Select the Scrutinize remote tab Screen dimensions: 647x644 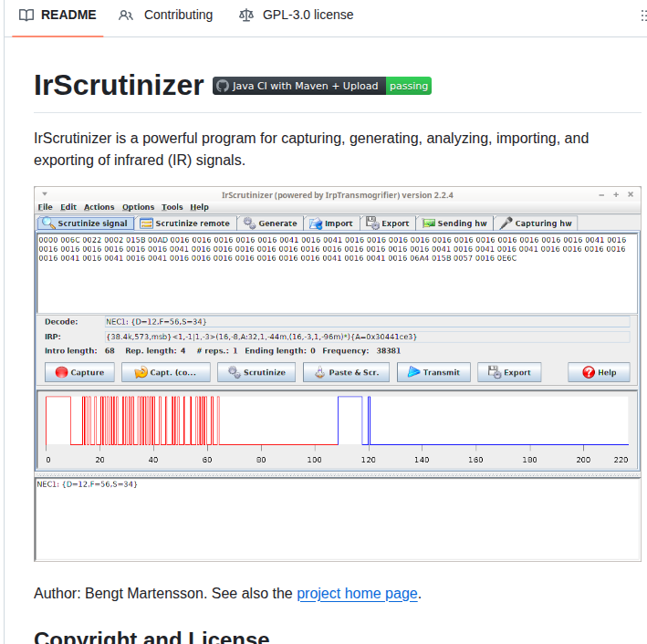[185, 223]
